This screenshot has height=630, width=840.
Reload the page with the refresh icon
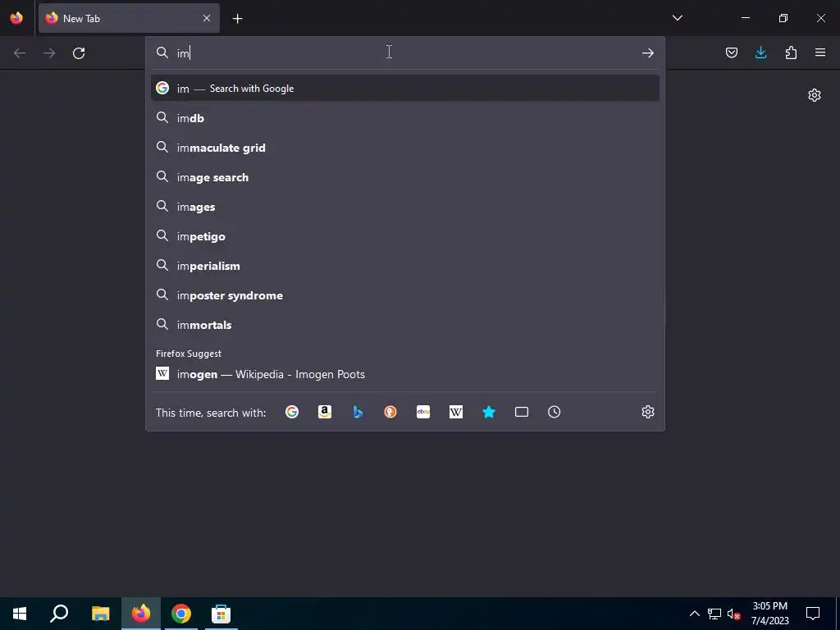[79, 53]
